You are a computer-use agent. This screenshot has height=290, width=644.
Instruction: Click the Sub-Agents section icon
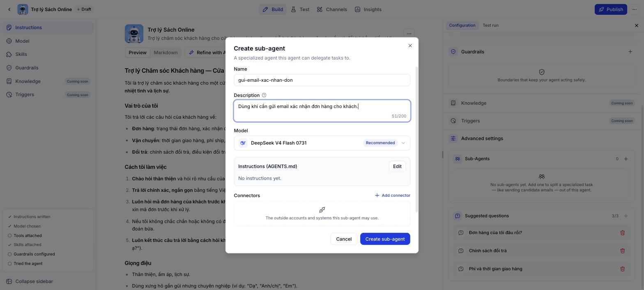point(457,159)
